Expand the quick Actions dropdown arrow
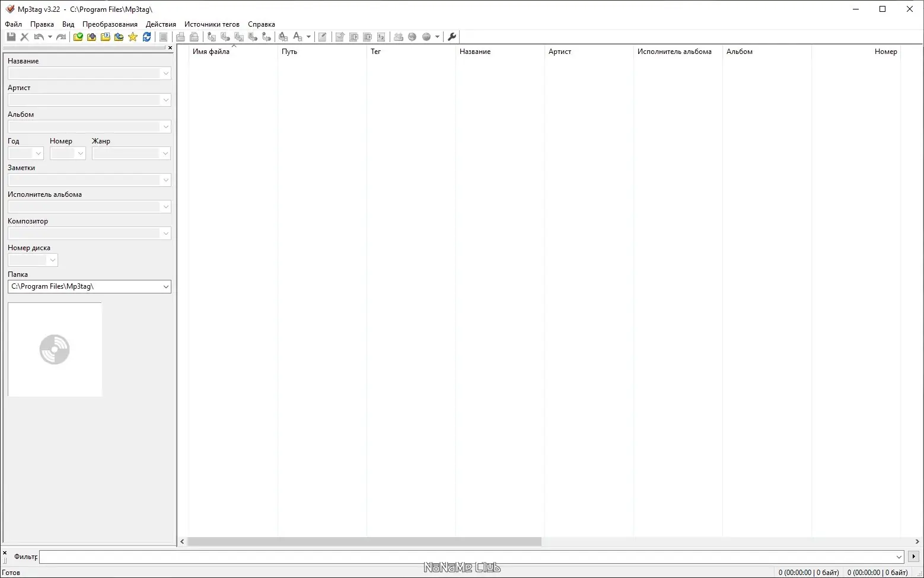The width and height of the screenshot is (924, 578). click(308, 37)
